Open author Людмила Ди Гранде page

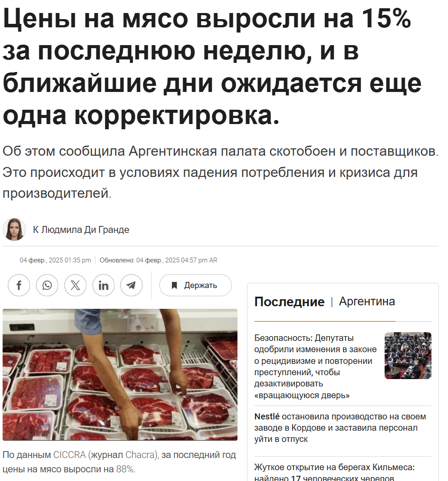81,230
